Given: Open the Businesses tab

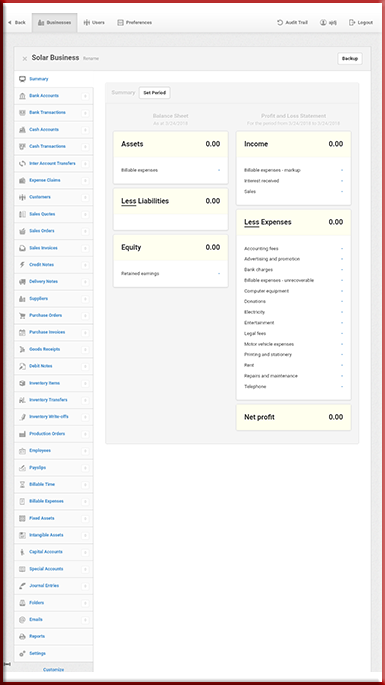Looking at the screenshot, I should 55,23.
